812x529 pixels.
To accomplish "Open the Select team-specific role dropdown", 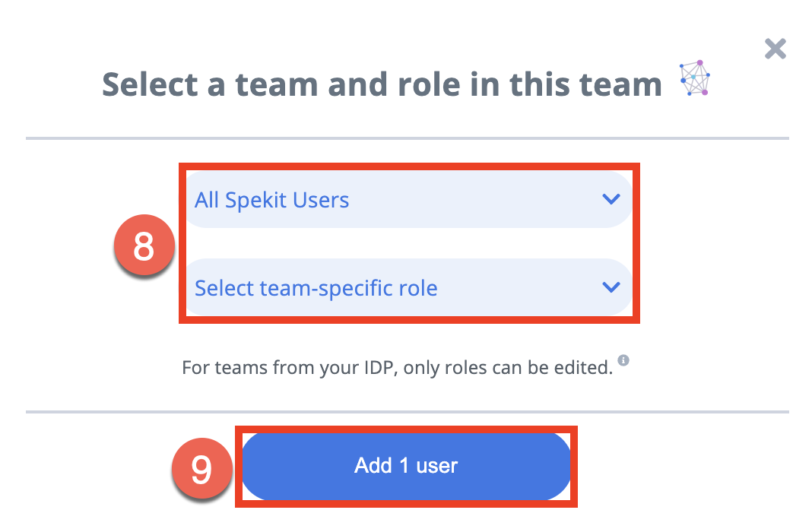I will (x=408, y=288).
